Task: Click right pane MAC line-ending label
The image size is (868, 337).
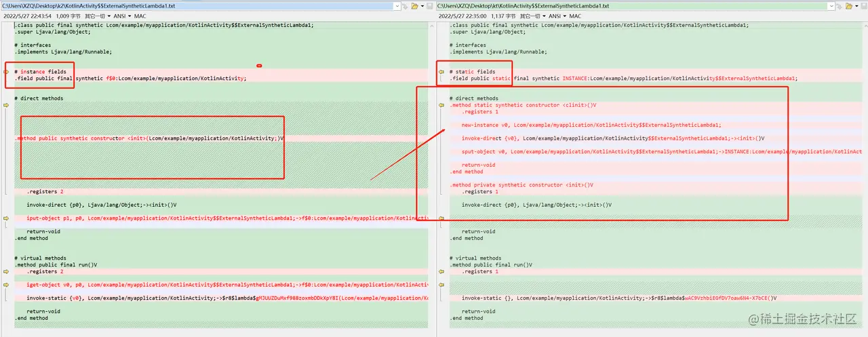Action: (x=575, y=16)
